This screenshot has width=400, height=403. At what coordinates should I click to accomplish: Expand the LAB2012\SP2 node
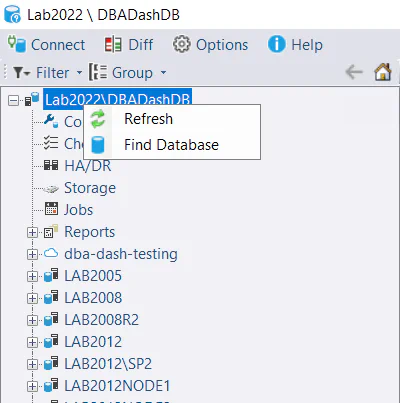pos(32,364)
